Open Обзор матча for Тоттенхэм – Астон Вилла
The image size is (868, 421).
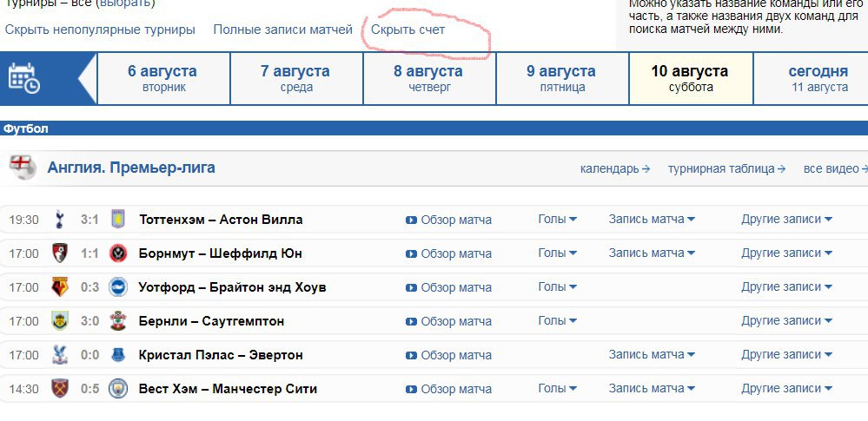click(456, 220)
